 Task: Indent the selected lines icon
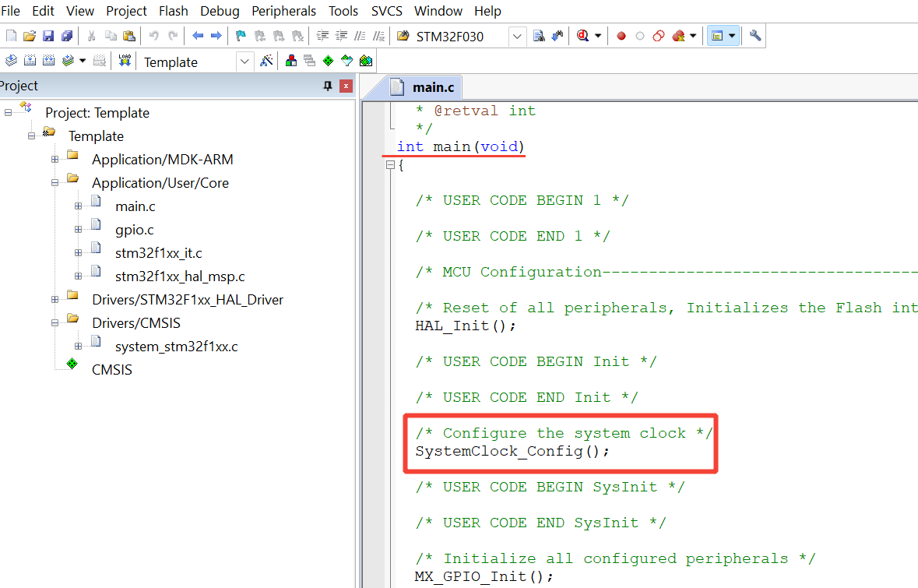pos(322,36)
